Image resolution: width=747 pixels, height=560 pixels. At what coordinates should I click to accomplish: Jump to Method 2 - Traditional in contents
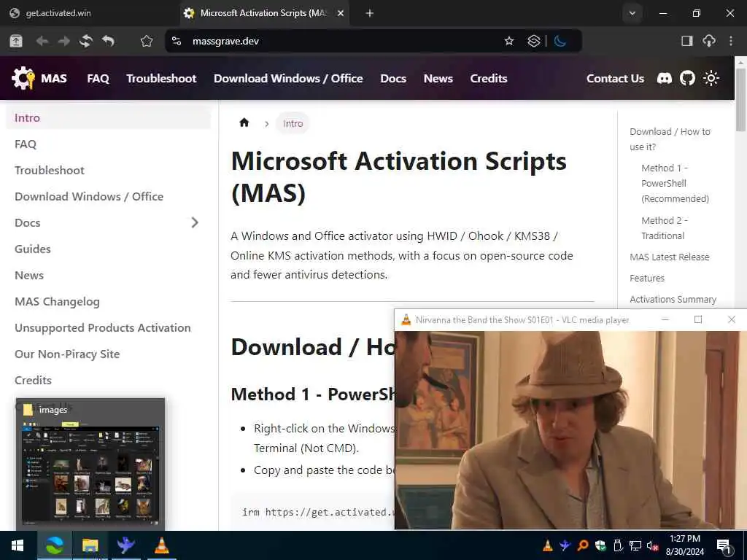665,228
